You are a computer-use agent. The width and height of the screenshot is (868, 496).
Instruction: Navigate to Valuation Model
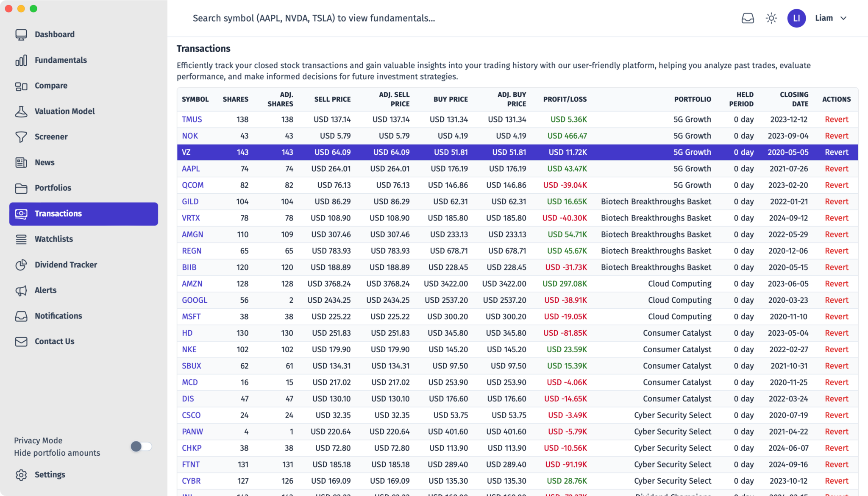pos(65,111)
